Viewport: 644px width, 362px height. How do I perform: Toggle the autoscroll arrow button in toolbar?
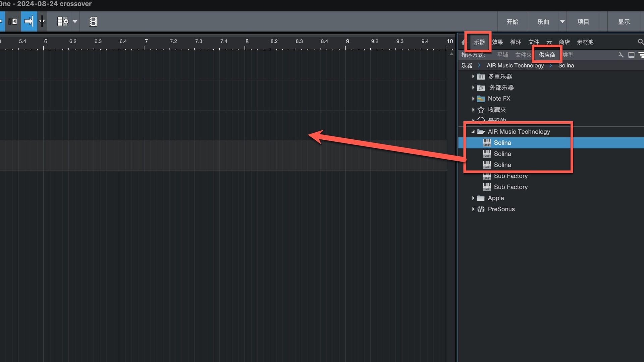click(29, 21)
